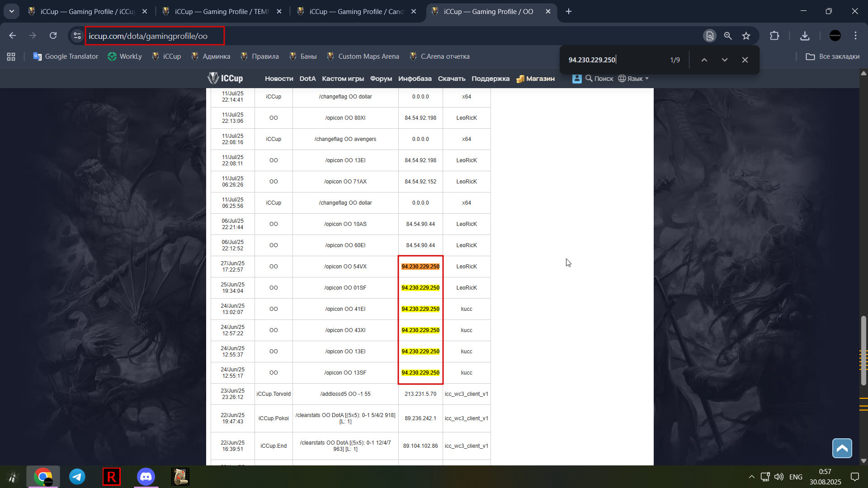
Task: Open the extensions puzzle icon
Action: pyautogui.click(x=774, y=36)
